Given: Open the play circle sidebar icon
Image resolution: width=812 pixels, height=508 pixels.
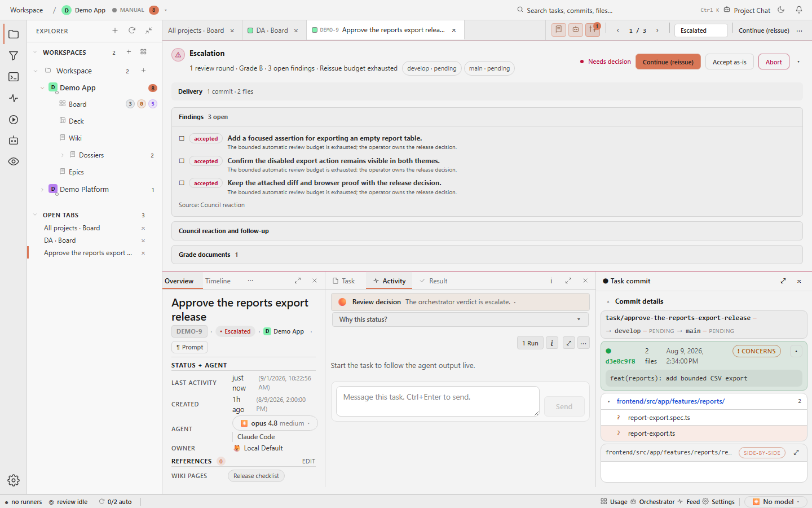Looking at the screenshot, I should [14, 120].
